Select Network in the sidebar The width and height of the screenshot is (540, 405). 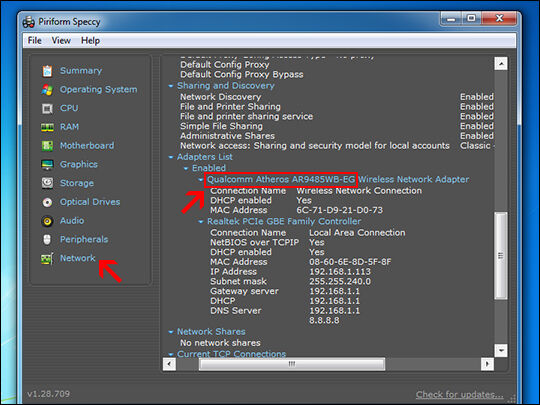point(77,258)
